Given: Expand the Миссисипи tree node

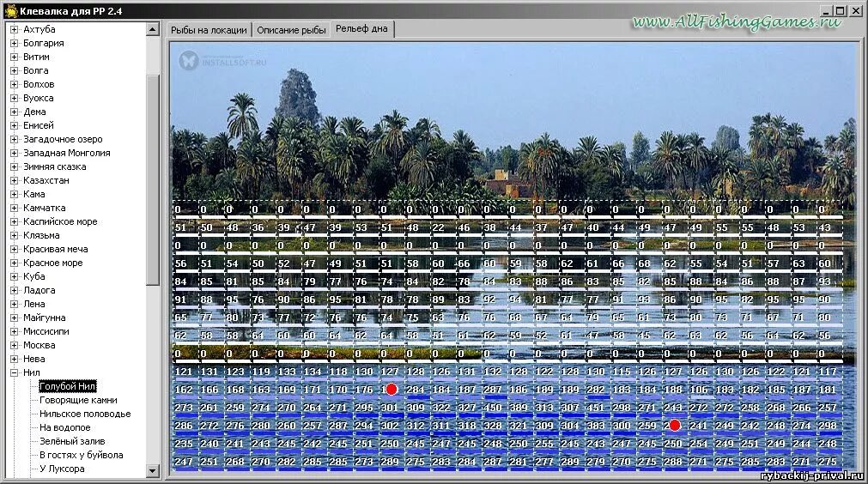Looking at the screenshot, I should (x=14, y=331).
